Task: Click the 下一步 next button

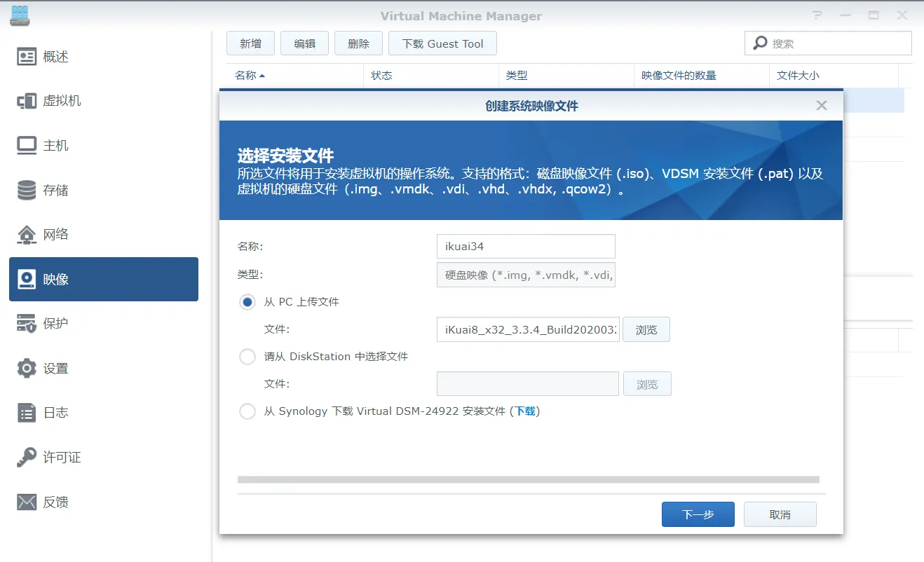Action: [698, 514]
